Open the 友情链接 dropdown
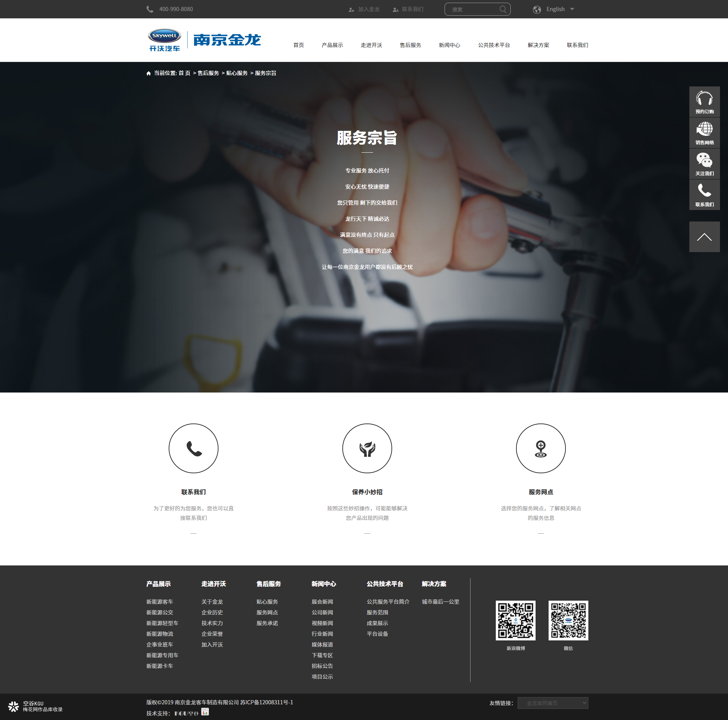Image resolution: width=728 pixels, height=720 pixels. 553,703
